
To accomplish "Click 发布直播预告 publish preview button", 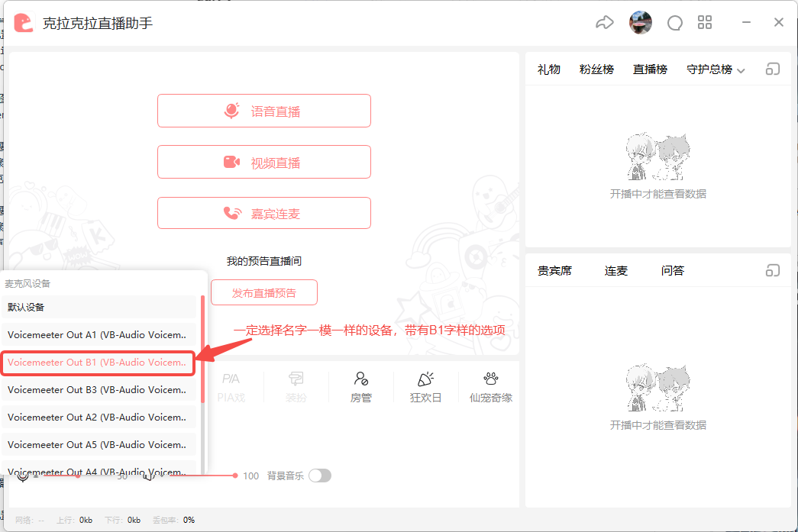I will click(264, 292).
